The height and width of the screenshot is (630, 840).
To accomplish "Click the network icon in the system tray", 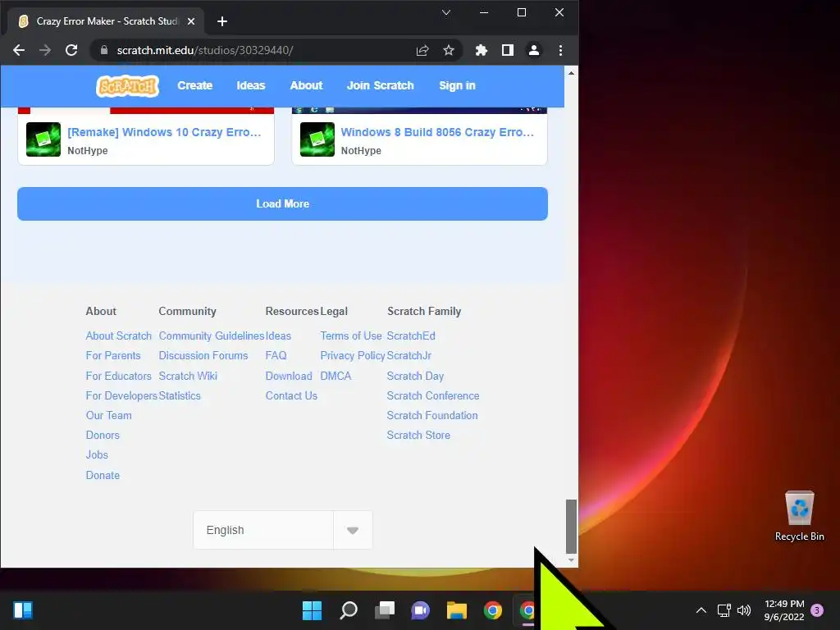I will (724, 610).
